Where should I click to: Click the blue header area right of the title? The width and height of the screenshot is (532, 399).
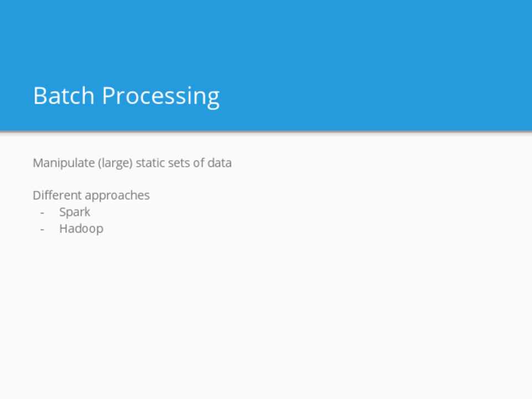click(x=377, y=96)
